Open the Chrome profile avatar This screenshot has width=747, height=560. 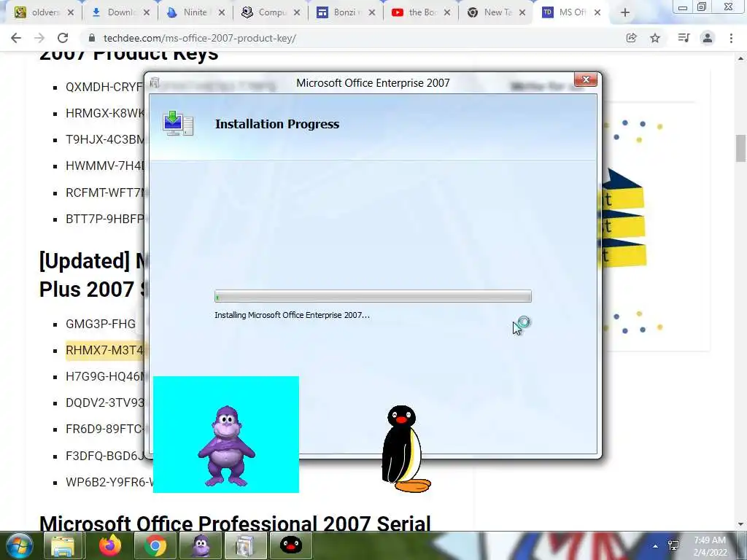point(708,38)
